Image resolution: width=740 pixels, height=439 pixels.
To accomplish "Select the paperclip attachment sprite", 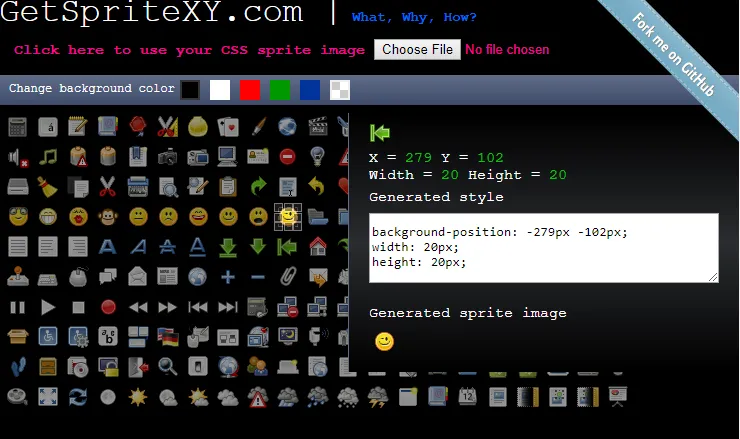I will (x=288, y=277).
